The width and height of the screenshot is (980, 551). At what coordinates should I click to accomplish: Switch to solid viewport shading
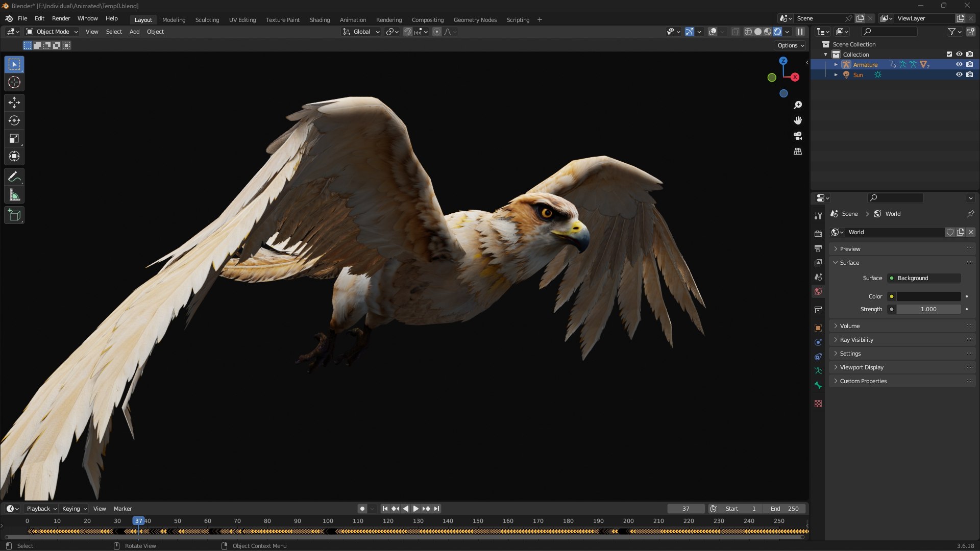757,32
